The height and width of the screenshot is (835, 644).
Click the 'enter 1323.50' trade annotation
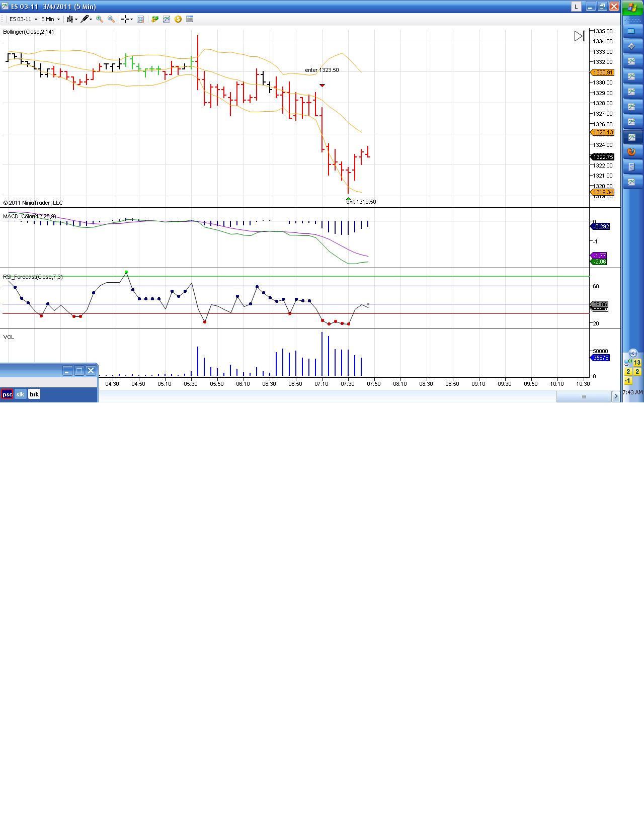[x=322, y=70]
